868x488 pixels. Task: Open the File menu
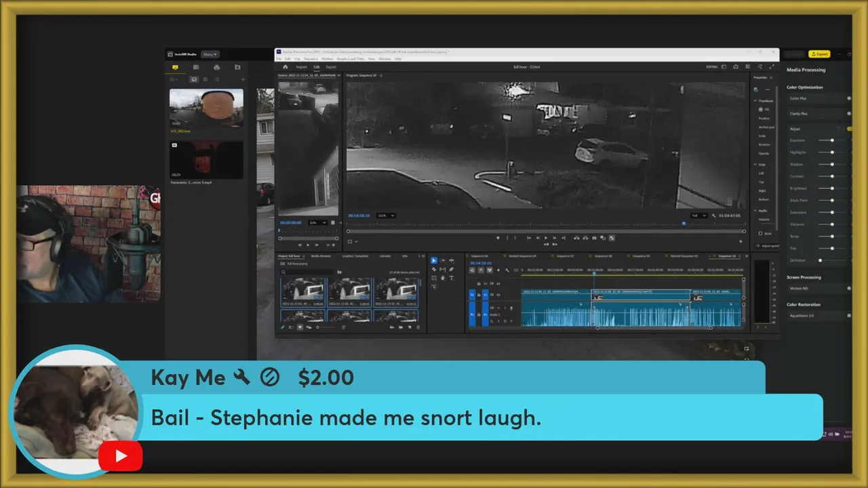pos(279,59)
